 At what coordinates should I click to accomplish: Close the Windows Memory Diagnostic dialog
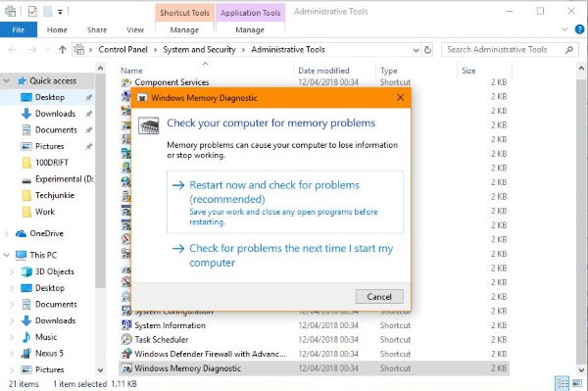pyautogui.click(x=400, y=98)
